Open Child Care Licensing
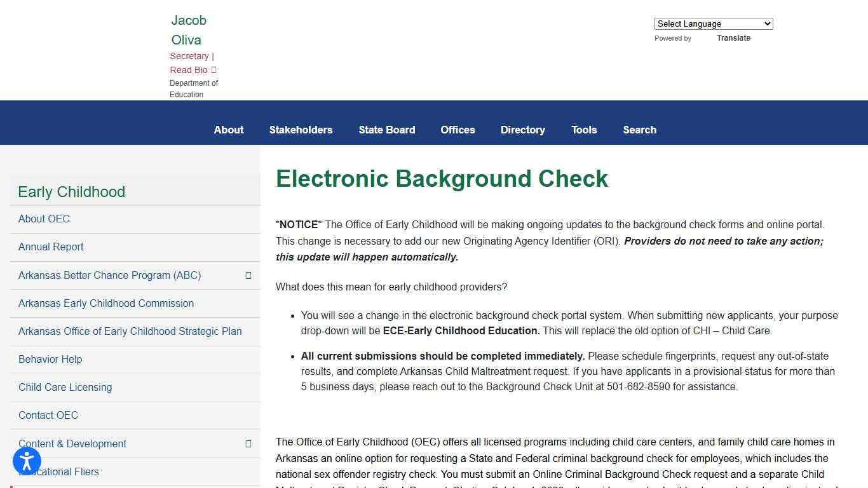Viewport: 868px width, 488px height. pos(65,387)
